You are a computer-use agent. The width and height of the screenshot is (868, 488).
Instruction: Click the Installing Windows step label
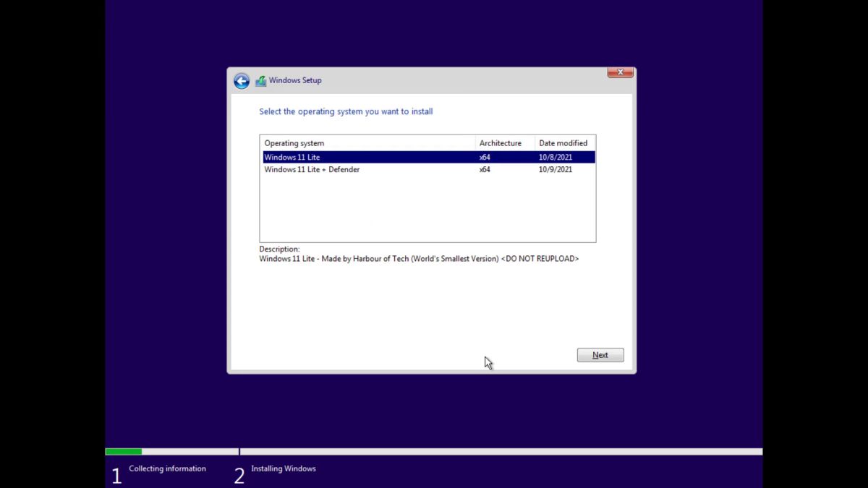click(284, 468)
